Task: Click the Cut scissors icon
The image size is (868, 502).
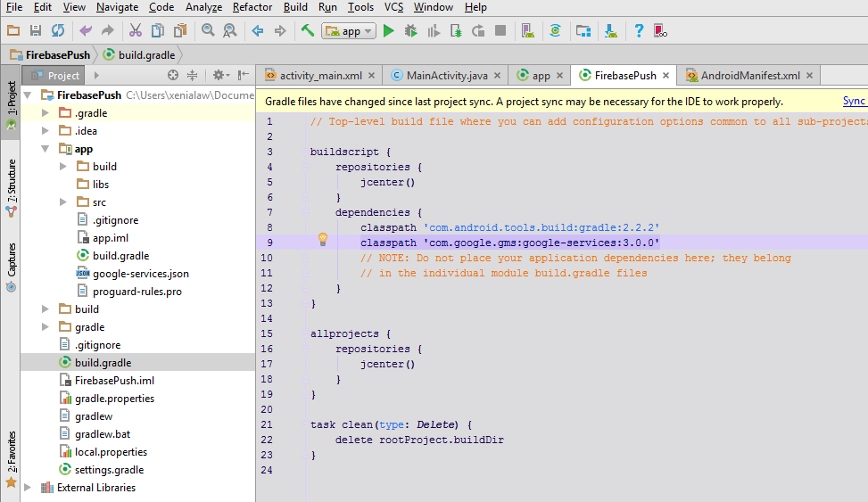Action: click(135, 31)
